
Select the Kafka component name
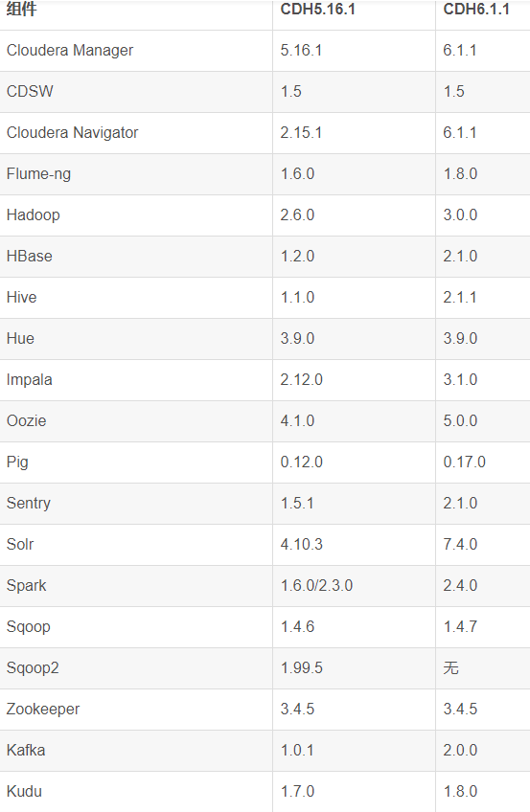click(x=25, y=750)
